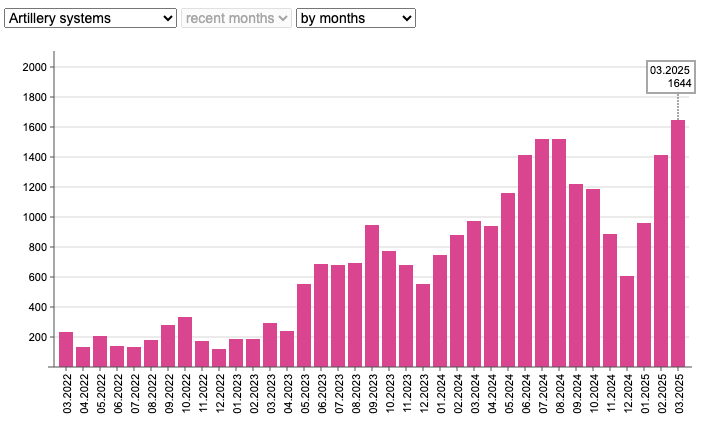Select the 04.2022 bar in chart
Viewport: 717px width, 423px height.
pos(83,357)
